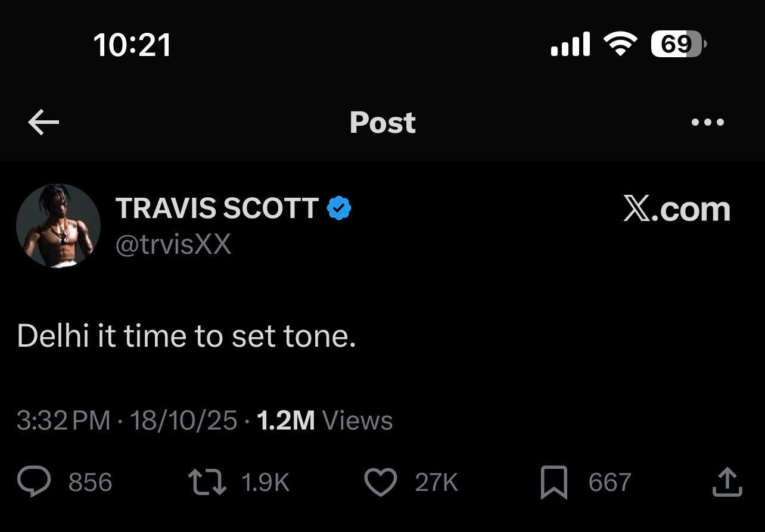Screen dimensions: 765x532
Task: Tap the 856 replies count
Action: 90,482
